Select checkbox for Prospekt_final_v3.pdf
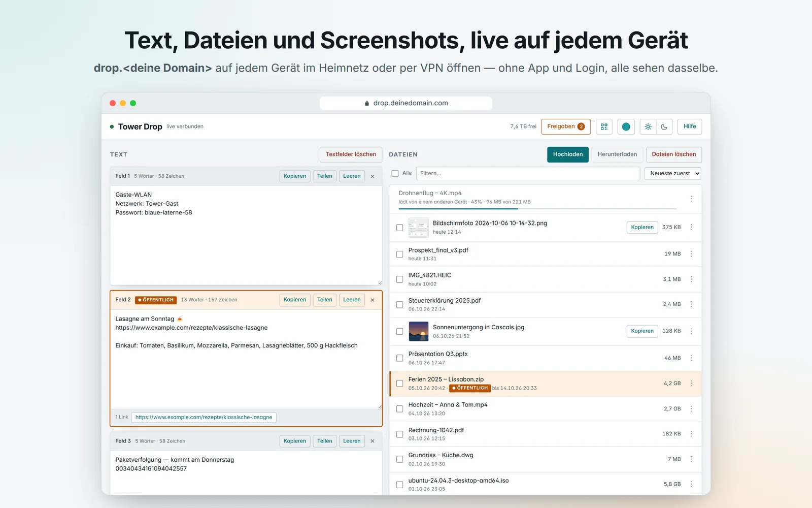 (399, 254)
